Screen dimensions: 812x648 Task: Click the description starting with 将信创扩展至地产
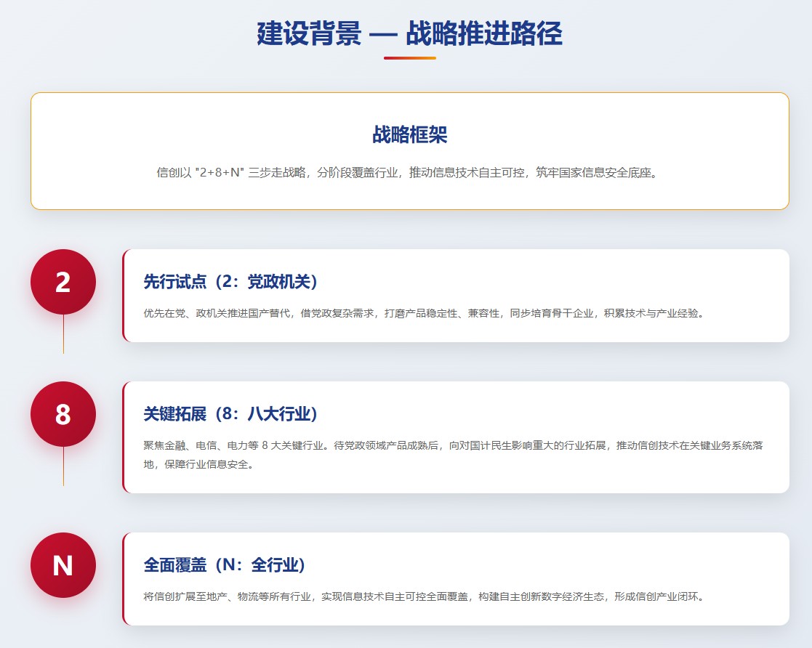point(423,597)
